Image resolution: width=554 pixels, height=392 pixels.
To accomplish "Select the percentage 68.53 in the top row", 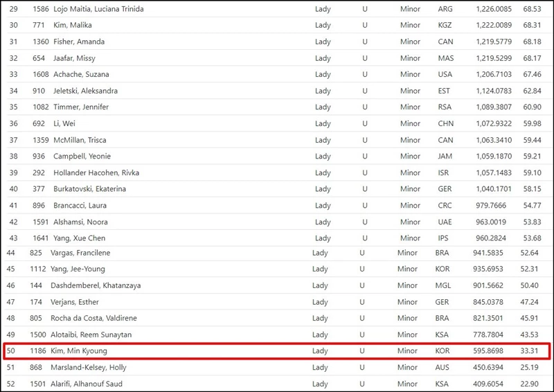I will tap(531, 8).
